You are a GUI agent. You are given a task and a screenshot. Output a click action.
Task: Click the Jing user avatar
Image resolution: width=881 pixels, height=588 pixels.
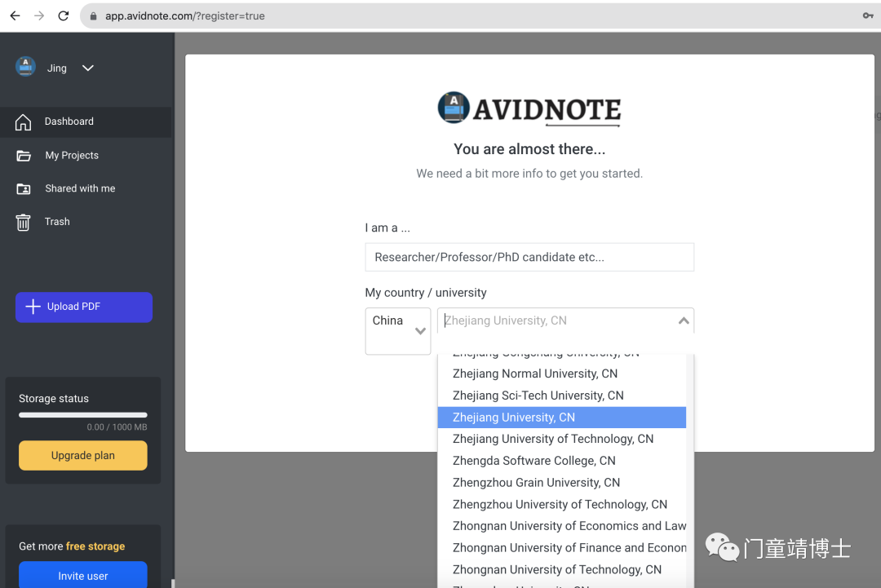click(x=25, y=67)
